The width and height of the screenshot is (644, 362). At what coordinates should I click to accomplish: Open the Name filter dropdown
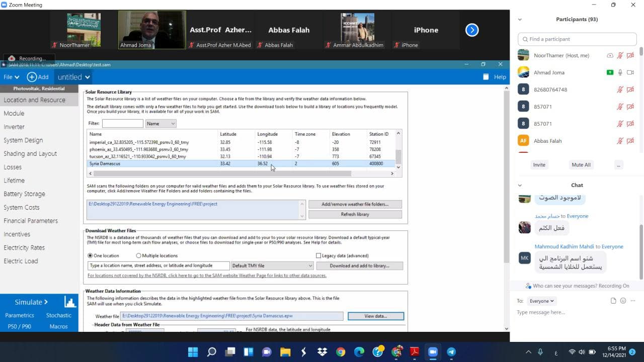pyautogui.click(x=160, y=123)
